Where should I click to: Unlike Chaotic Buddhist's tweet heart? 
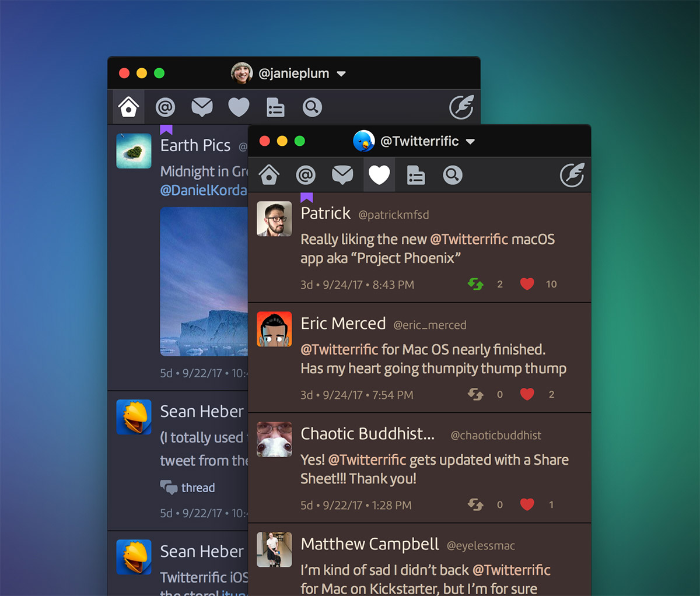pyautogui.click(x=527, y=504)
